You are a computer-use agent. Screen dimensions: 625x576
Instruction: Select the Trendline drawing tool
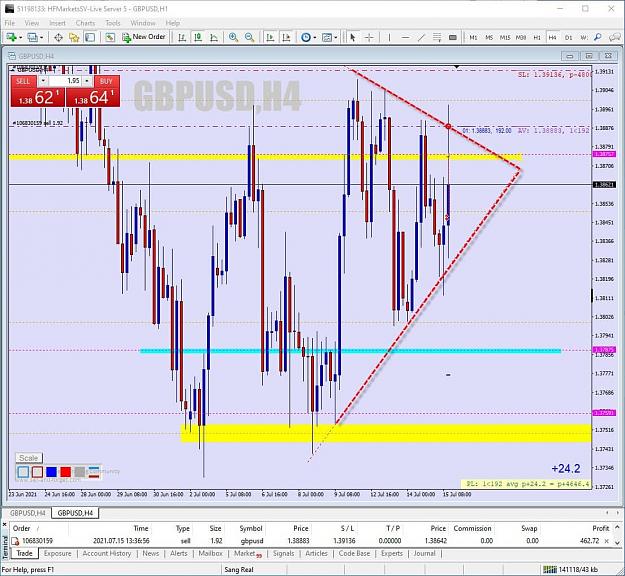point(421,37)
